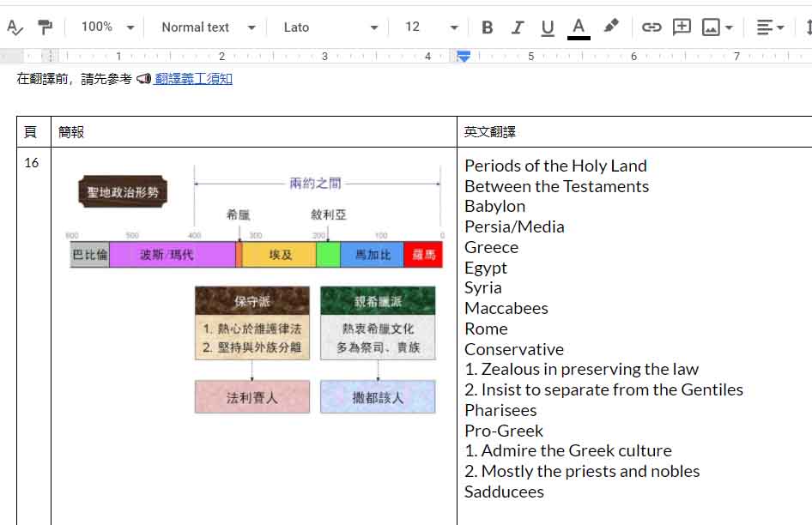Click the blue indent marker on ruler
The height and width of the screenshot is (525, 812).
coord(464,57)
